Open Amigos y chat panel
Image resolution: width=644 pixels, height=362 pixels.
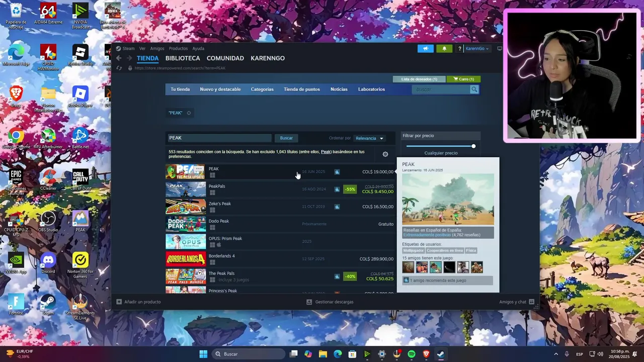coord(517,302)
